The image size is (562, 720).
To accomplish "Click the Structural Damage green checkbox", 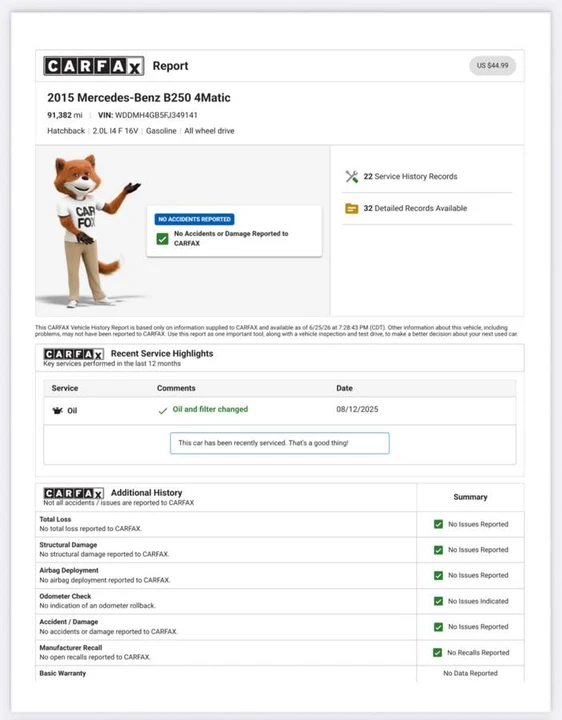I will 438,550.
